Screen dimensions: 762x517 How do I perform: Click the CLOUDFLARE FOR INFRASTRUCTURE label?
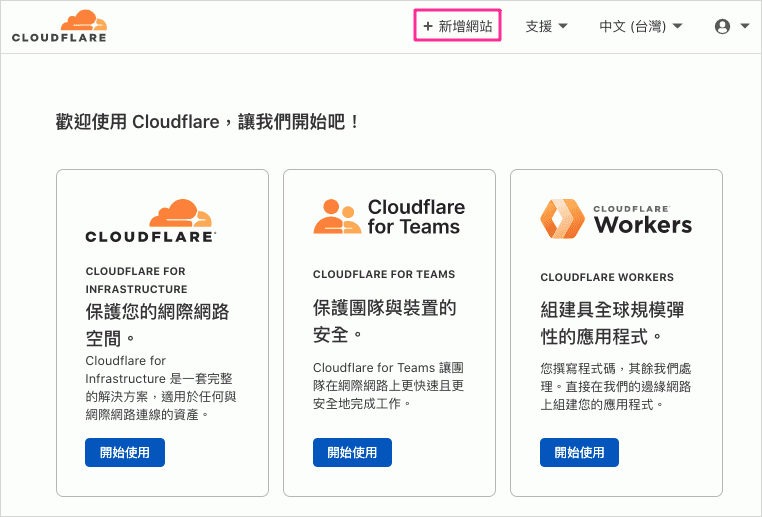coord(137,280)
